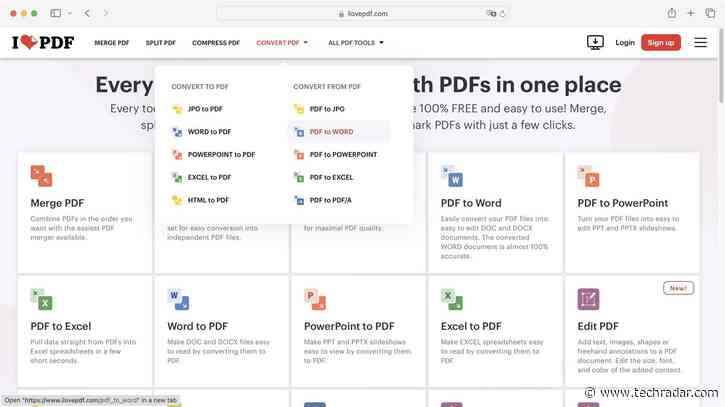725x407 pixels.
Task: Click the Edit PDF card icon
Action: [x=589, y=299]
